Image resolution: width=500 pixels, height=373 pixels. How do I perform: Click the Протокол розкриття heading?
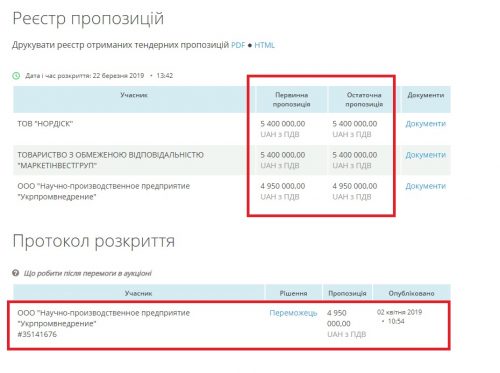[x=94, y=241]
